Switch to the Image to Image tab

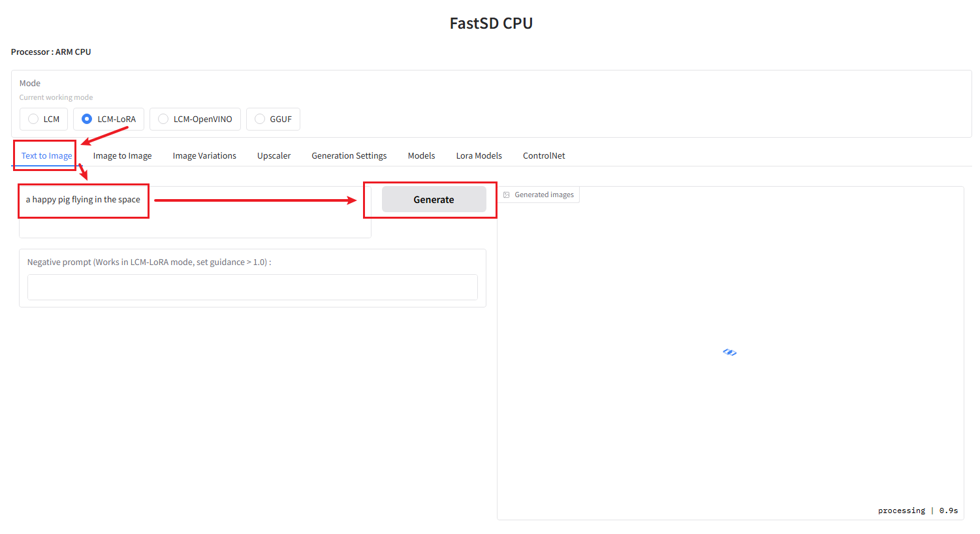click(122, 155)
